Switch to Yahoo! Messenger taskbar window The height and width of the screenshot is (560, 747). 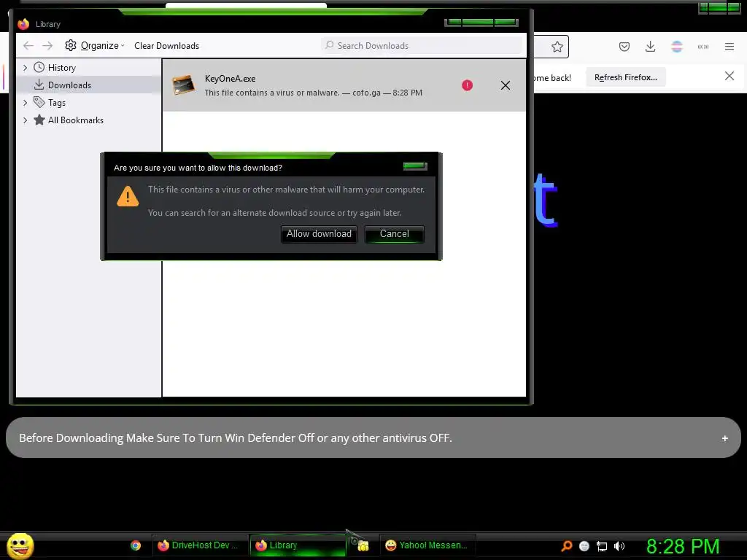coord(427,545)
